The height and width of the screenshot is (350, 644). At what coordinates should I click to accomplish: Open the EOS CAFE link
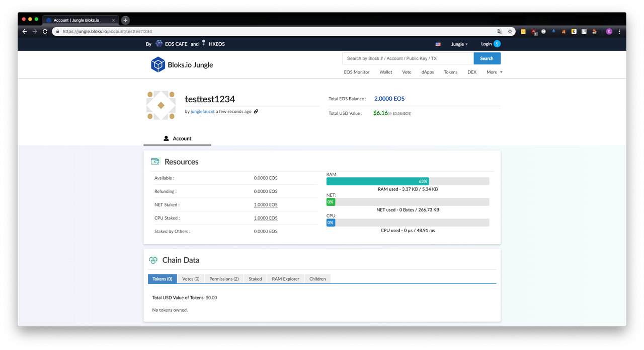[x=176, y=44]
